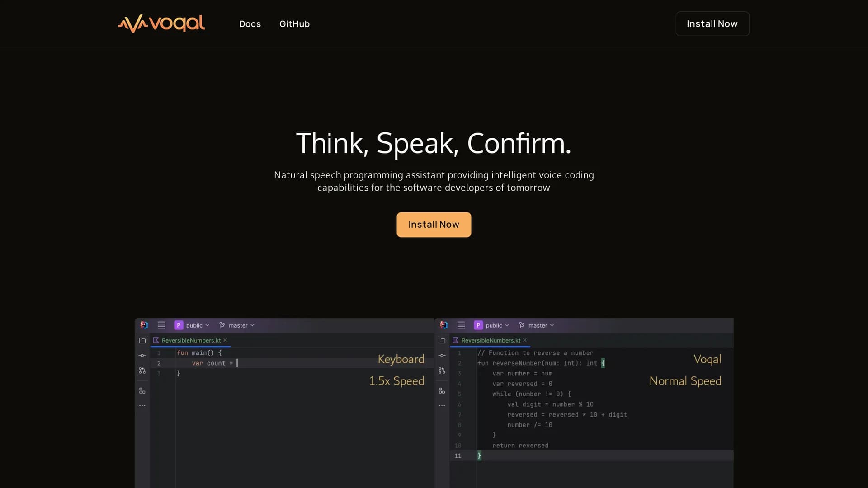Image resolution: width=868 pixels, height=488 pixels.
Task: Expand master branch dropdown in Keyboard pane
Action: 241,325
